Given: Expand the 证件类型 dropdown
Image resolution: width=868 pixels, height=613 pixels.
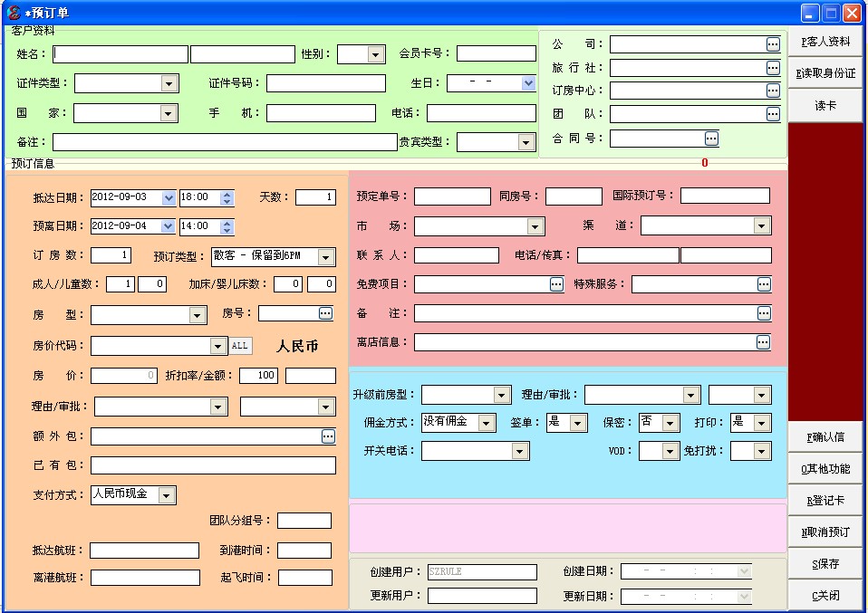Looking at the screenshot, I should [x=169, y=83].
